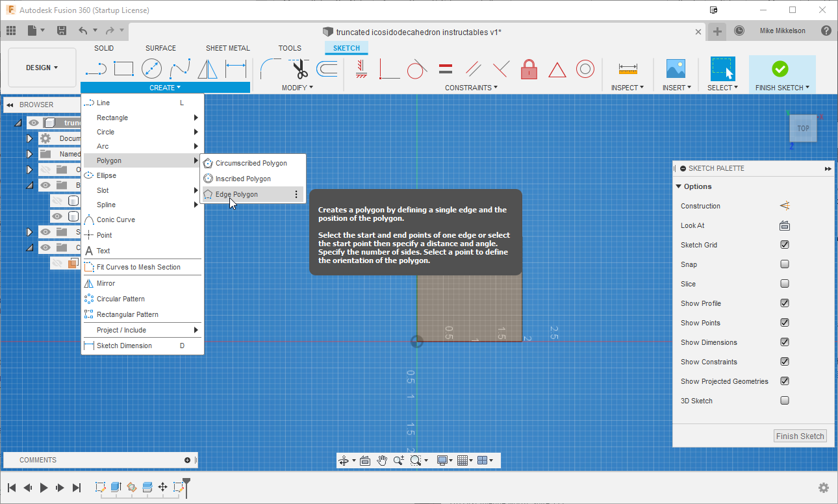This screenshot has width=838, height=504.
Task: Click the Finish Sketch button
Action: coord(800,436)
